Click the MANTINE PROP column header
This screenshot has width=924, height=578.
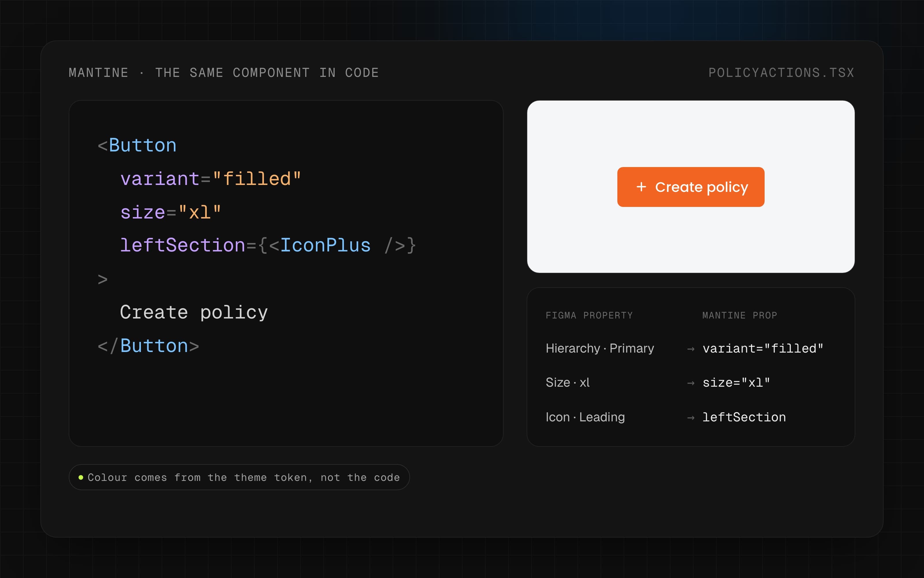click(x=739, y=315)
